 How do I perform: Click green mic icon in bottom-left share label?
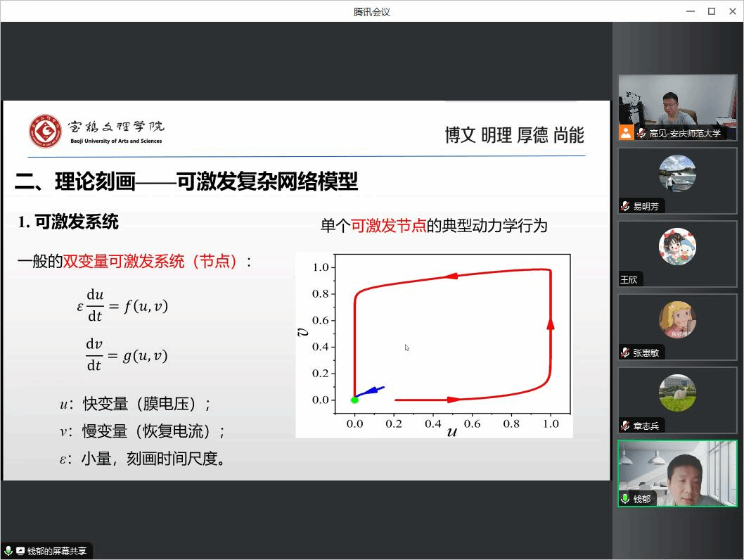click(8, 552)
